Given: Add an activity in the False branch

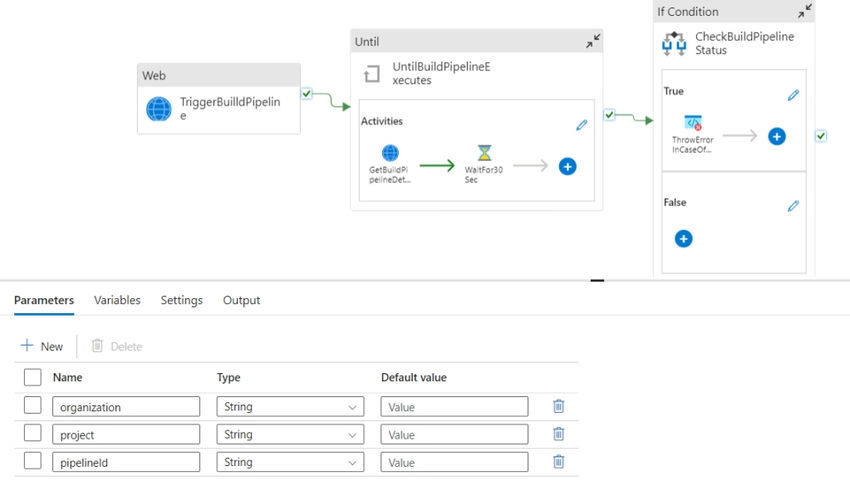Looking at the screenshot, I should pos(683,239).
